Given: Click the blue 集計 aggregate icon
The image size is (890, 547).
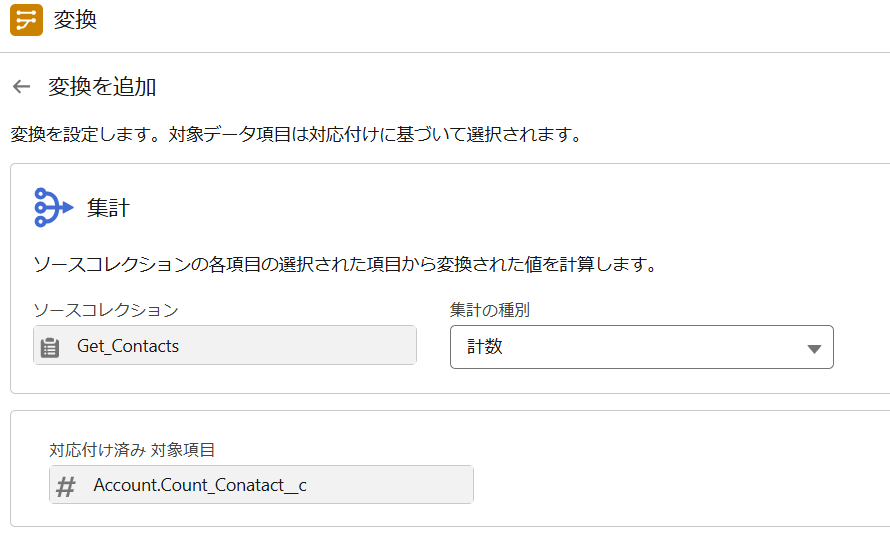Looking at the screenshot, I should (x=53, y=208).
